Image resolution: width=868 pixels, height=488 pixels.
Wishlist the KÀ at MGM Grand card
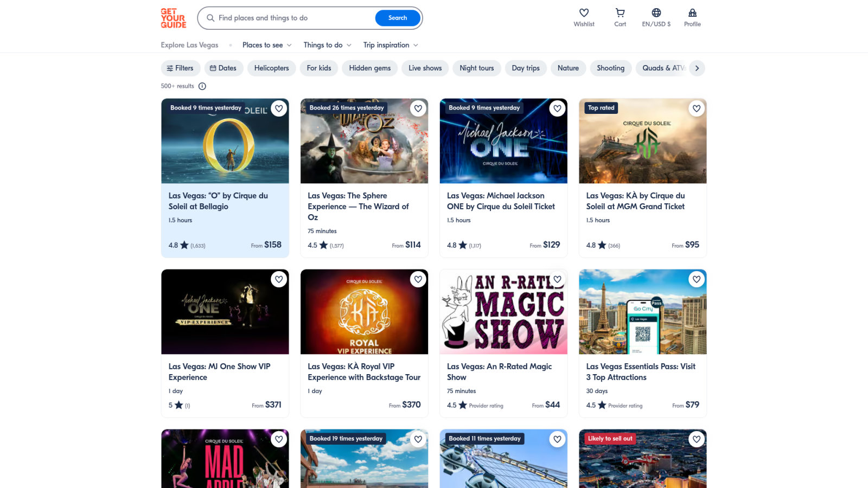click(x=697, y=108)
